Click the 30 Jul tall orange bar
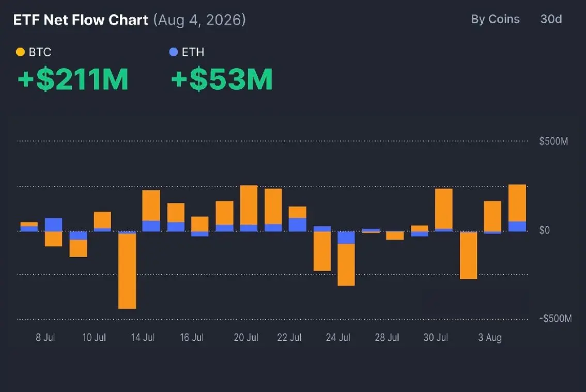The height and width of the screenshot is (392, 586). tap(444, 209)
